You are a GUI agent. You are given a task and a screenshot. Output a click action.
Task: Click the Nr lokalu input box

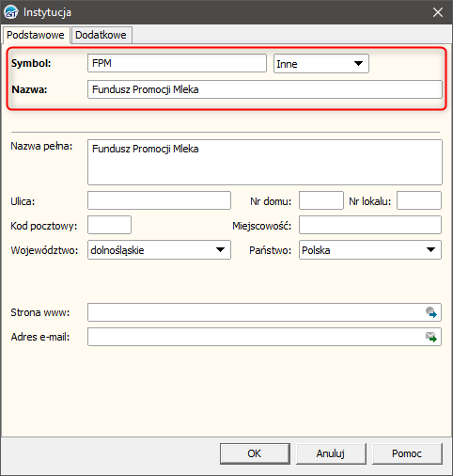tap(419, 200)
